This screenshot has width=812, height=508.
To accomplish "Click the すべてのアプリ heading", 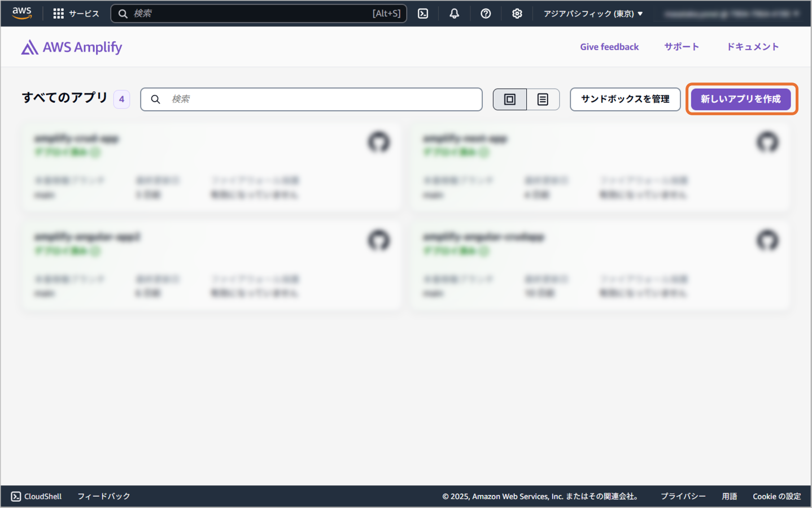I will [x=64, y=98].
